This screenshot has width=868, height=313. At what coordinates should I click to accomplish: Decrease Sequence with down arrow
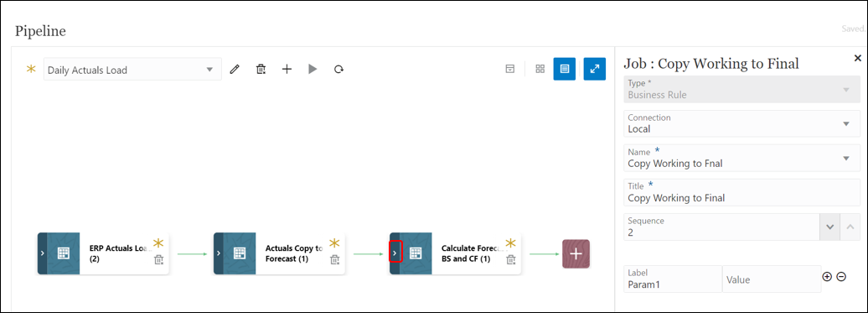click(829, 227)
